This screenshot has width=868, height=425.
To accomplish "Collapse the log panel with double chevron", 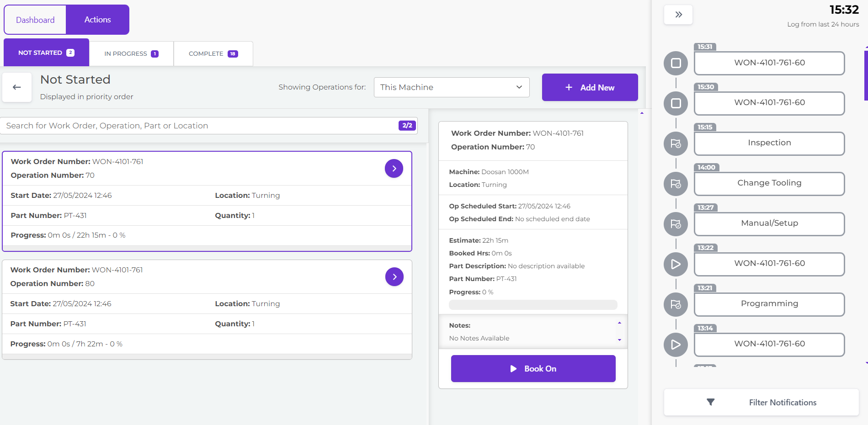I will click(x=678, y=15).
